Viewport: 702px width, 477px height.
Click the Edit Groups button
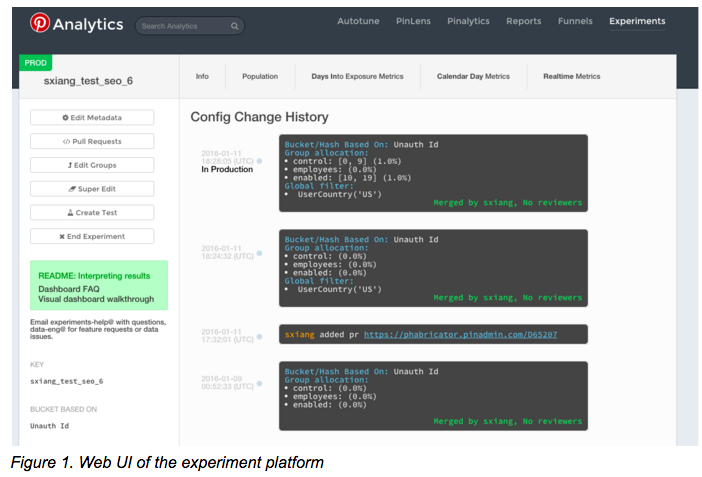(92, 165)
